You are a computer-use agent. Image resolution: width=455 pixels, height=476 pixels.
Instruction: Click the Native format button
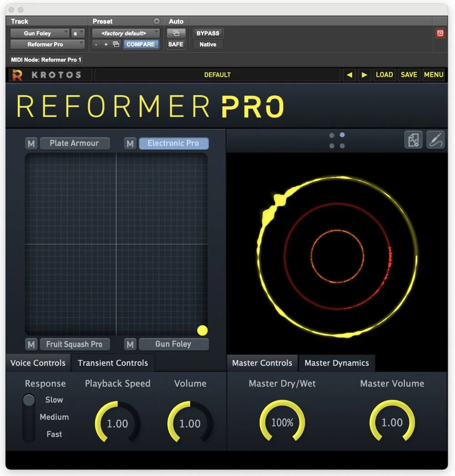click(x=208, y=44)
